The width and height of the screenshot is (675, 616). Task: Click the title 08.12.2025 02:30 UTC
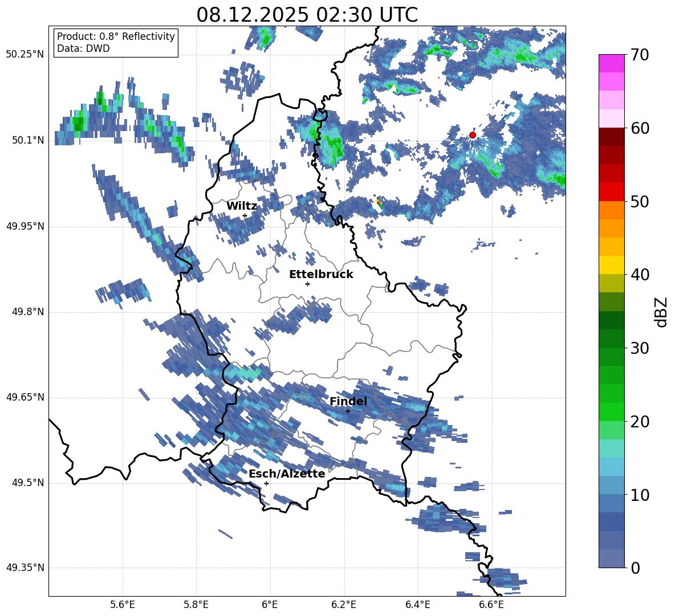pyautogui.click(x=307, y=15)
